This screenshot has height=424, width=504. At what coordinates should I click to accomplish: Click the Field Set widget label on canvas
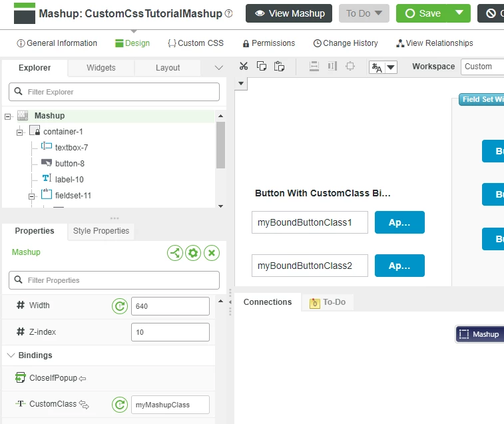[481, 99]
